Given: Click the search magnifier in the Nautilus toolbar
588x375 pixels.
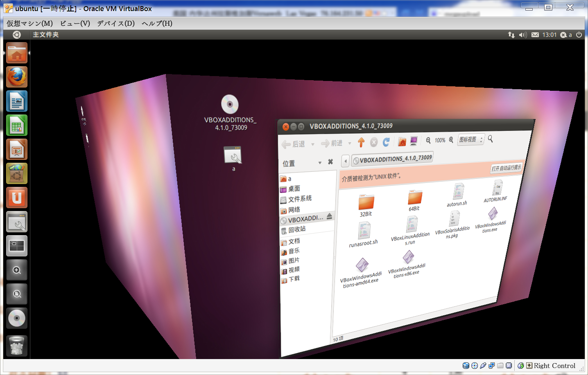Looking at the screenshot, I should (490, 139).
